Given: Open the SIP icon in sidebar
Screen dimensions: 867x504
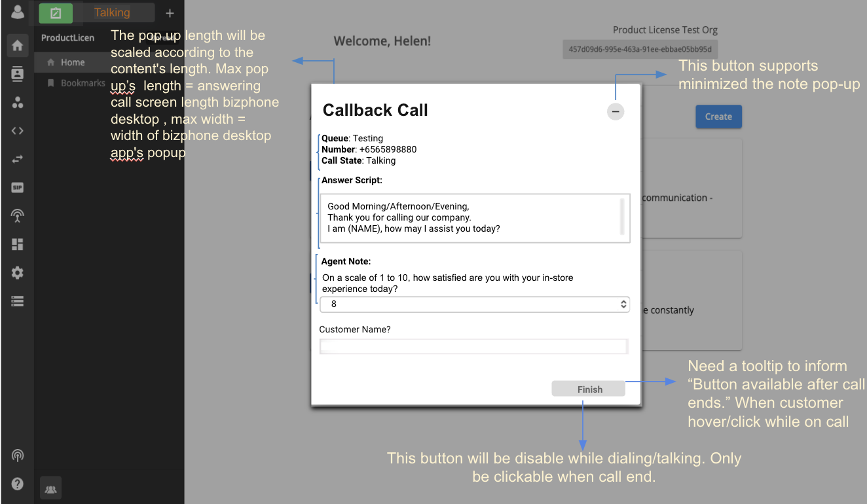Looking at the screenshot, I should point(18,187).
